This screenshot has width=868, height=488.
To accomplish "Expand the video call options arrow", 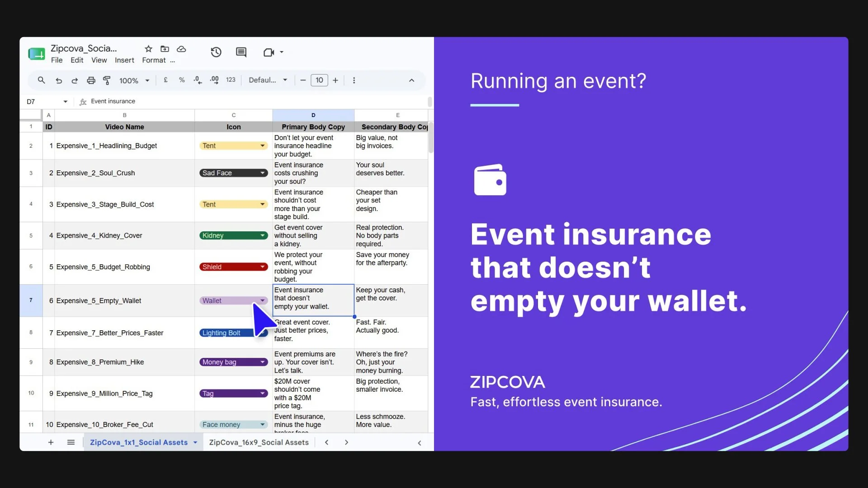I will [282, 52].
